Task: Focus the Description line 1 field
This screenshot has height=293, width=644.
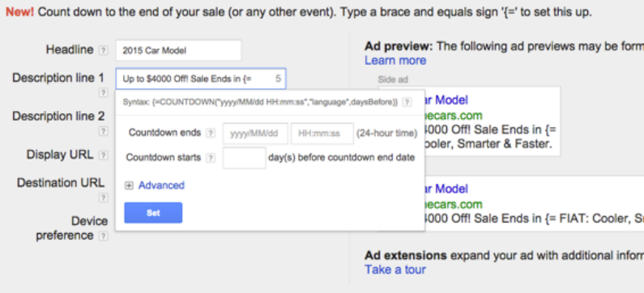Action: tap(201, 79)
